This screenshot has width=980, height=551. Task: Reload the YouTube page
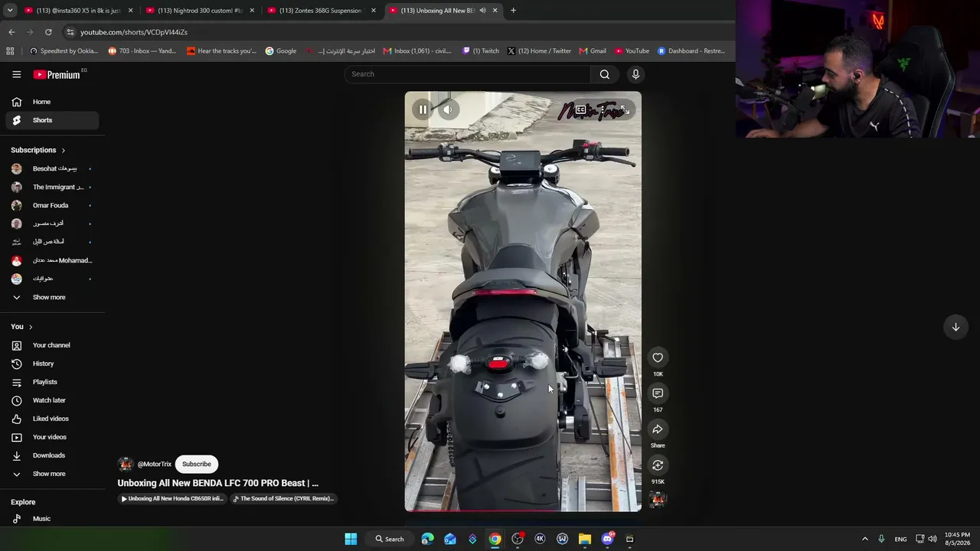click(x=48, y=32)
